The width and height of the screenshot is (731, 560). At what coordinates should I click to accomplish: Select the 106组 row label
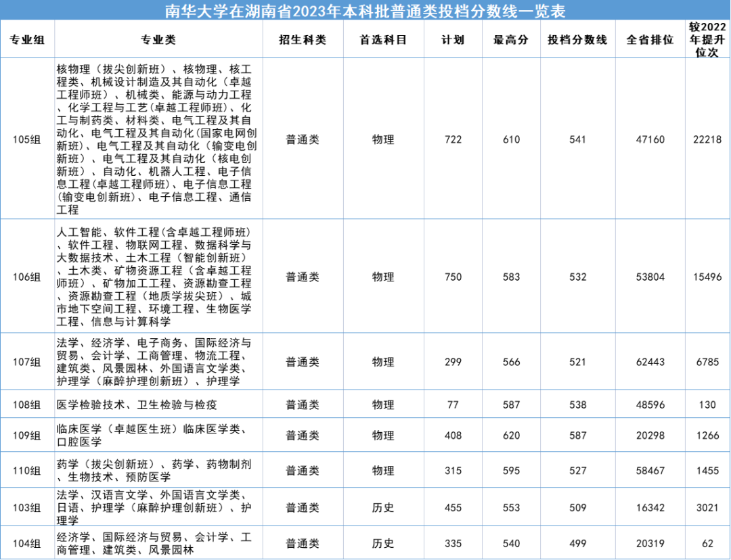27,277
